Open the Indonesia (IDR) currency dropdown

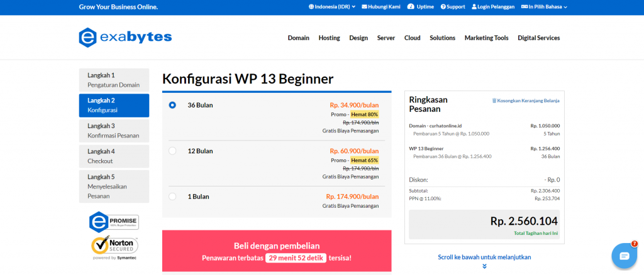[x=332, y=7]
